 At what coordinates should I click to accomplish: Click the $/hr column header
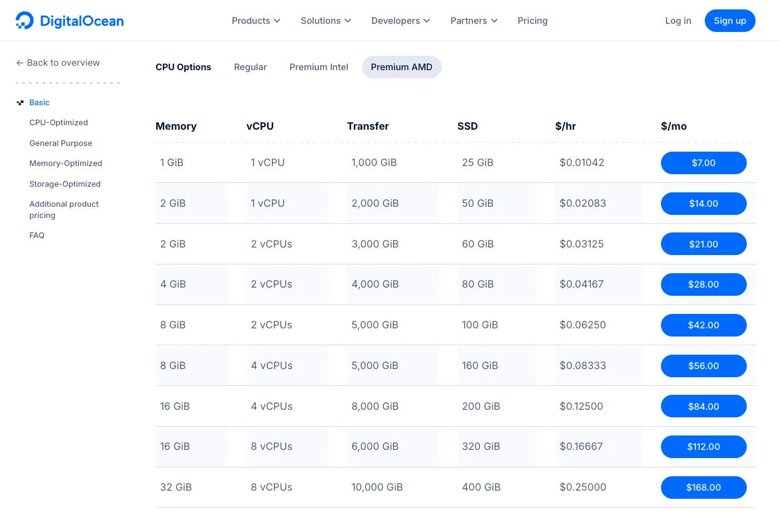pos(566,126)
